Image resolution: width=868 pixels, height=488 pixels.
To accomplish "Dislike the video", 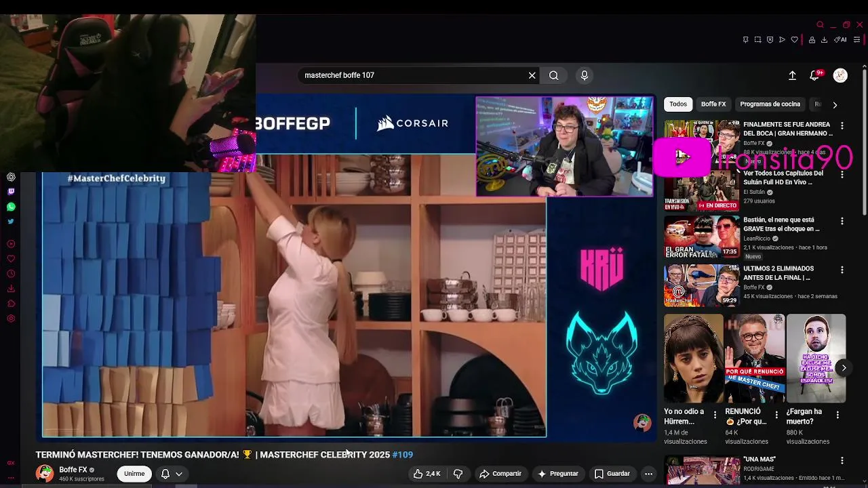I will 458,474.
